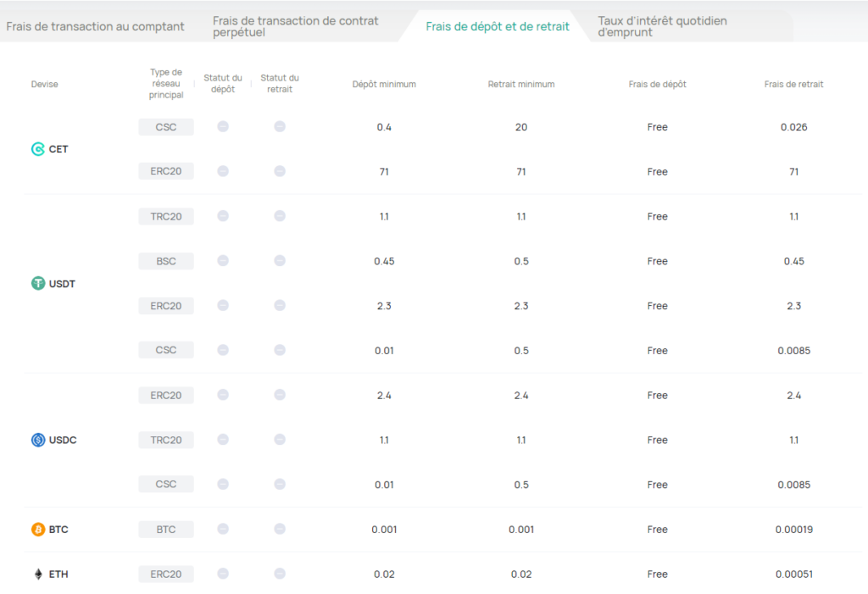Screen dimensions: 868x594
Task: Click the deposit status icon on USDT BSC row
Action: click(223, 261)
